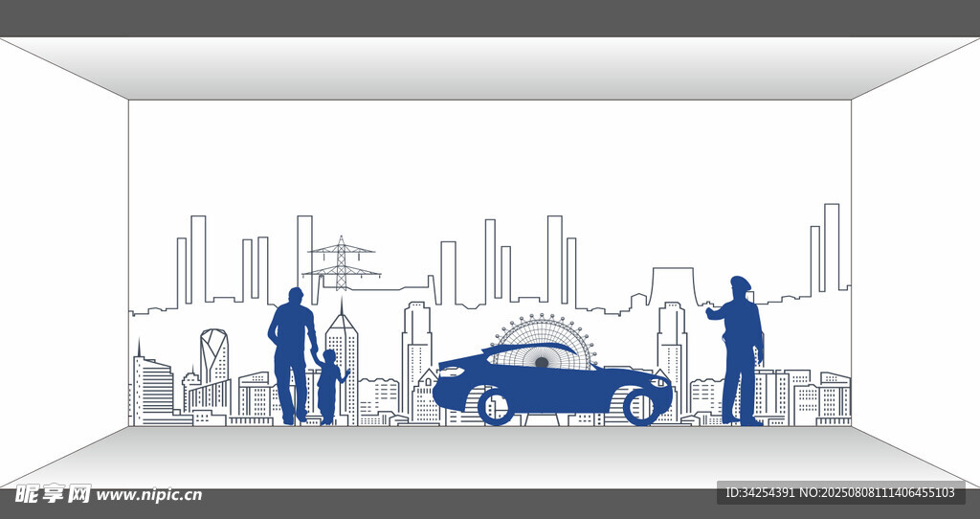Select the tall skyscraper left of the car
Viewport: 980px width, 519px height.
[416, 345]
